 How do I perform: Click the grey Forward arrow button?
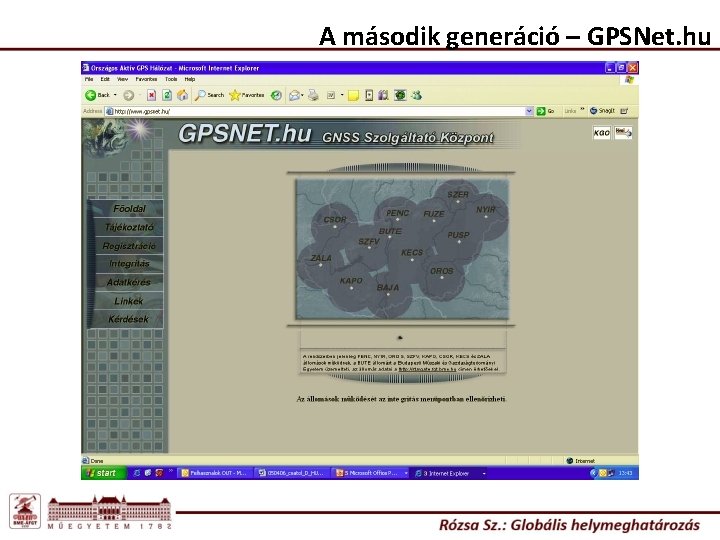pyautogui.click(x=129, y=96)
